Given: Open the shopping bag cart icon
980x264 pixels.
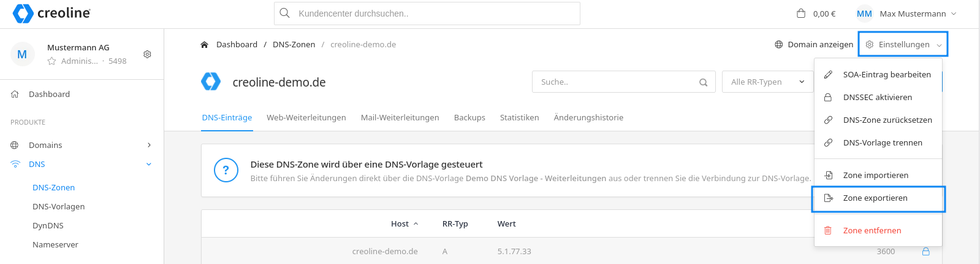Looking at the screenshot, I should coord(800,14).
